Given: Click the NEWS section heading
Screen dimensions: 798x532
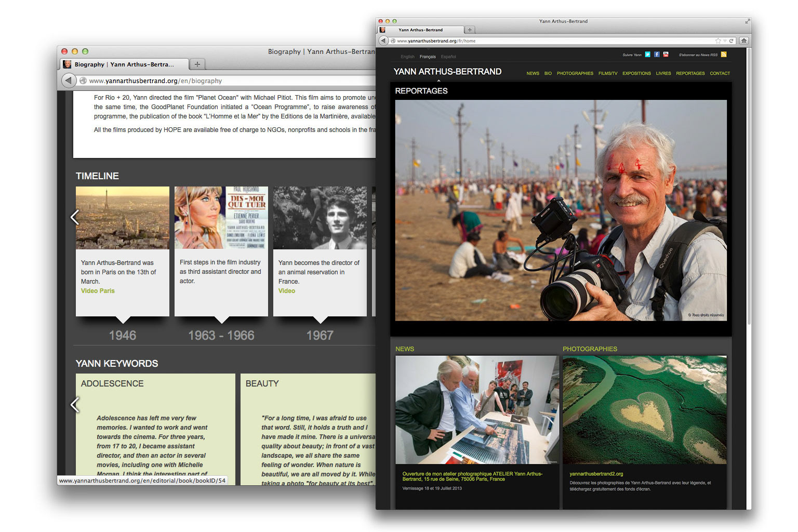Looking at the screenshot, I should pos(405,349).
